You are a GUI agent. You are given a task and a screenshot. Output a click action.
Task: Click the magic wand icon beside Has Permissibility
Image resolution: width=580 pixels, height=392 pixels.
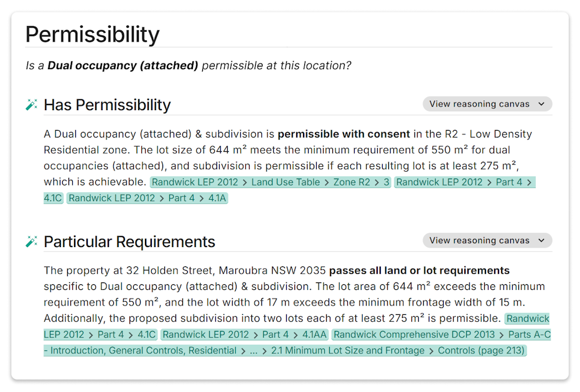[32, 105]
